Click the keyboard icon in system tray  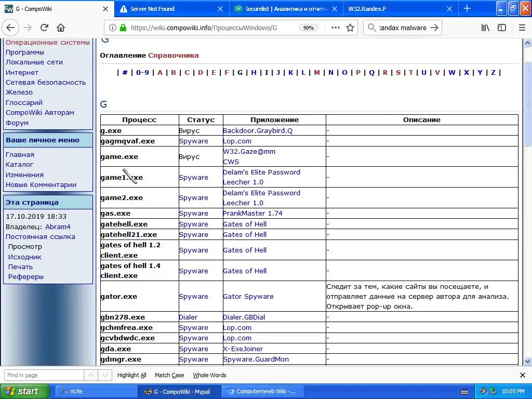(x=464, y=392)
